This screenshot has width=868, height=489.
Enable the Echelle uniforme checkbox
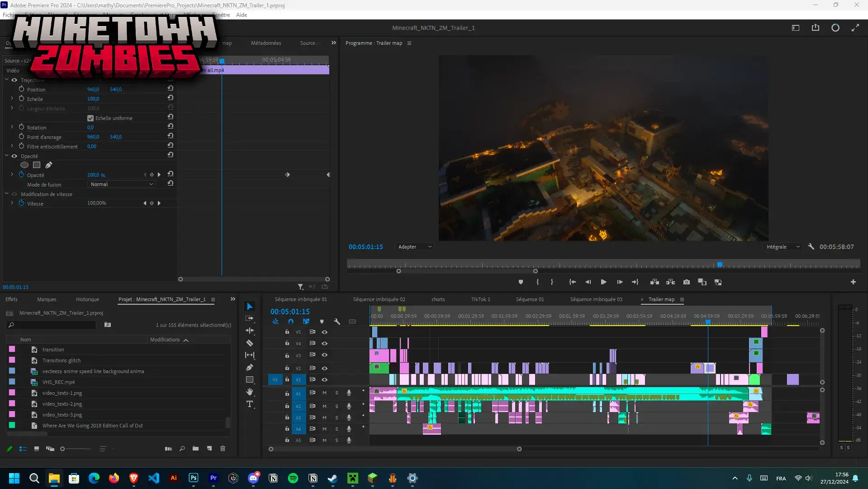click(90, 118)
